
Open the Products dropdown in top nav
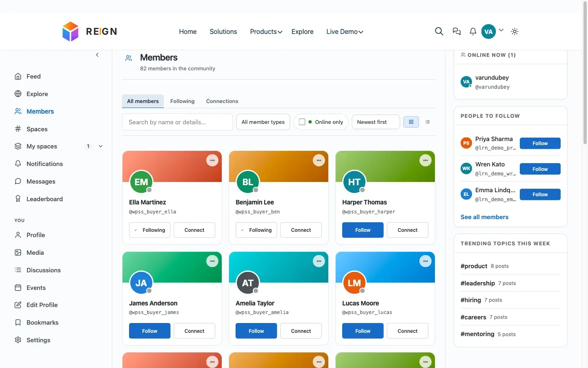tap(266, 31)
